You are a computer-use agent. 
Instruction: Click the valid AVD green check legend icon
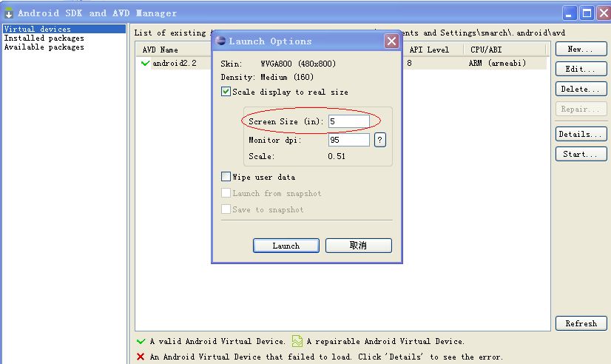(x=141, y=341)
